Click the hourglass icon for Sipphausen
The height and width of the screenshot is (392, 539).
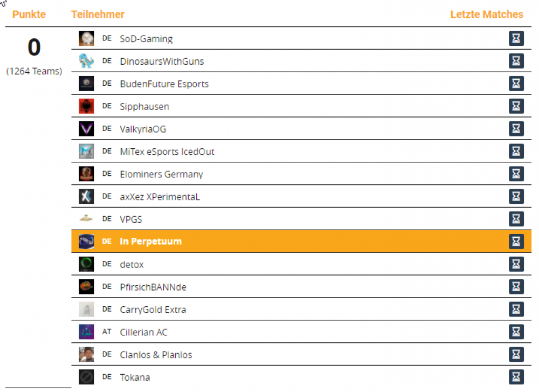pos(516,106)
